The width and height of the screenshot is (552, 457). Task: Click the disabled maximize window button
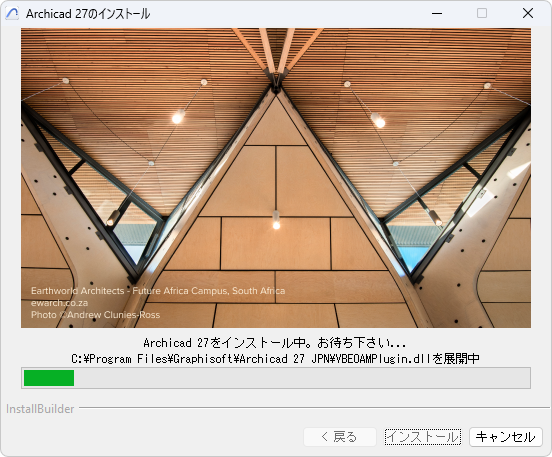tap(482, 13)
